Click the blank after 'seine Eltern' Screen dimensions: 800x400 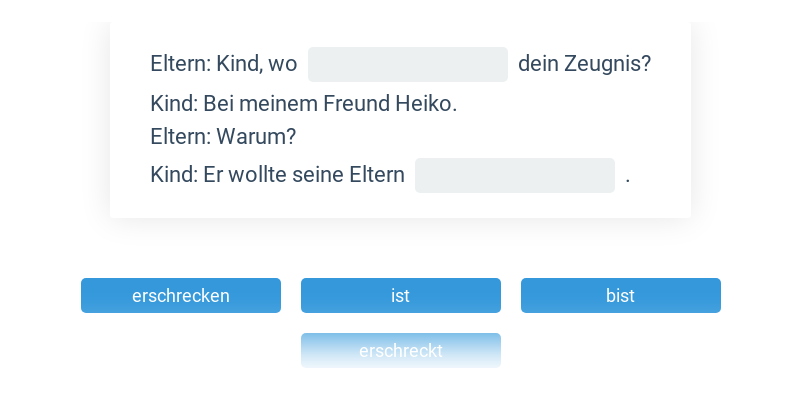pos(515,176)
